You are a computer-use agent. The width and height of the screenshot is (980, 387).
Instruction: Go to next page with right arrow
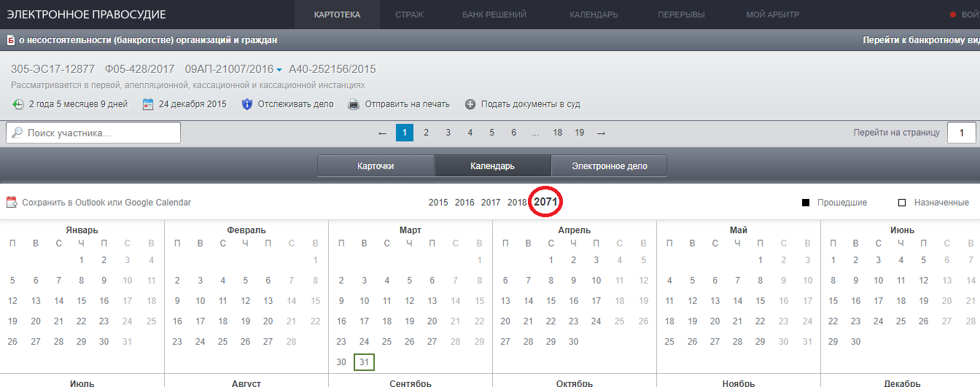tap(601, 133)
